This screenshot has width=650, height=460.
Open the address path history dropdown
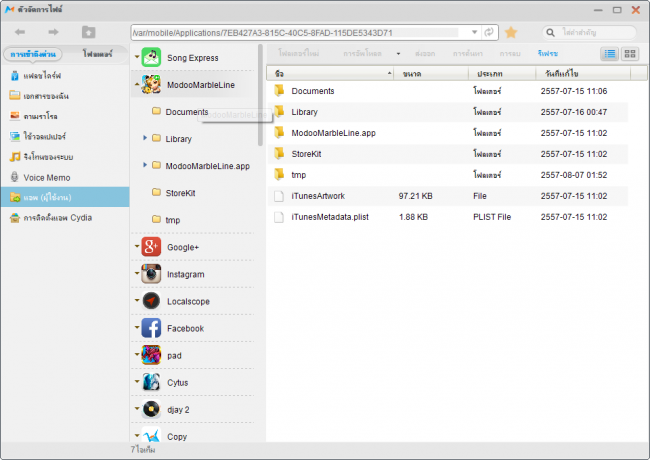pyautogui.click(x=475, y=32)
